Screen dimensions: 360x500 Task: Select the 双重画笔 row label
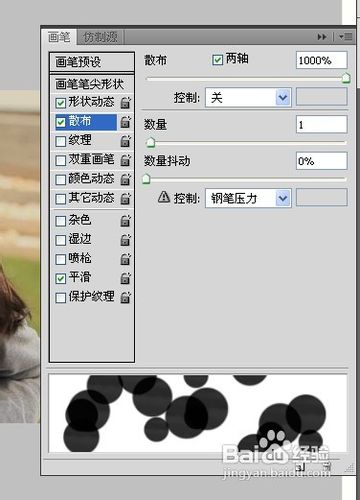91,160
